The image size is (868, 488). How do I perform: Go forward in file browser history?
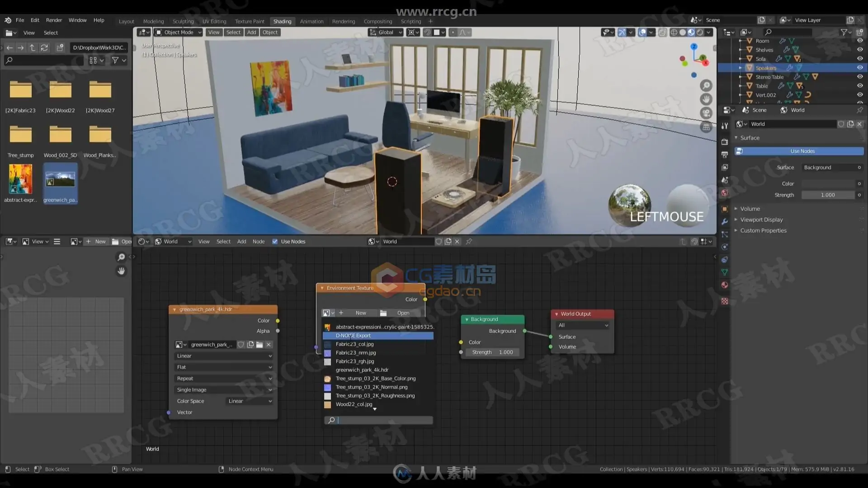[x=20, y=47]
